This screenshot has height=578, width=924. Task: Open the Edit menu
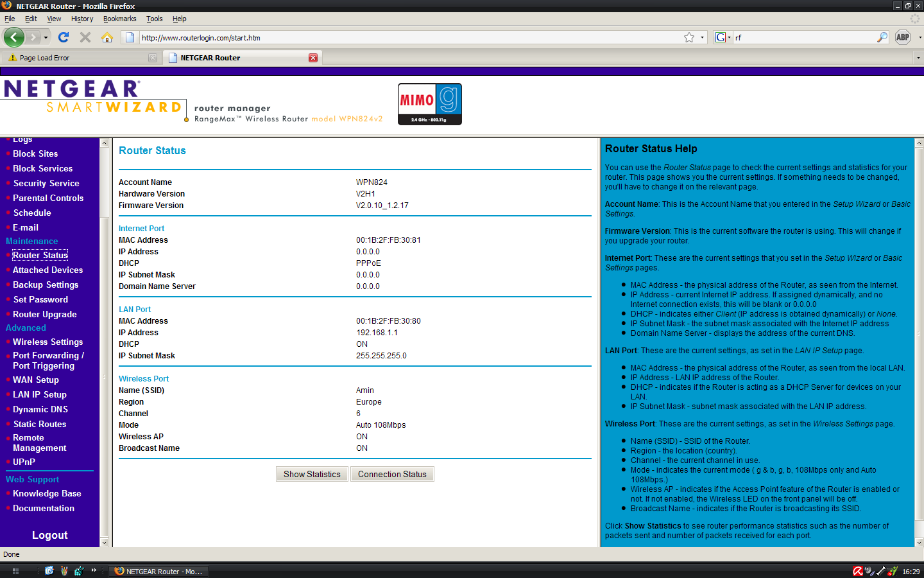tap(31, 19)
